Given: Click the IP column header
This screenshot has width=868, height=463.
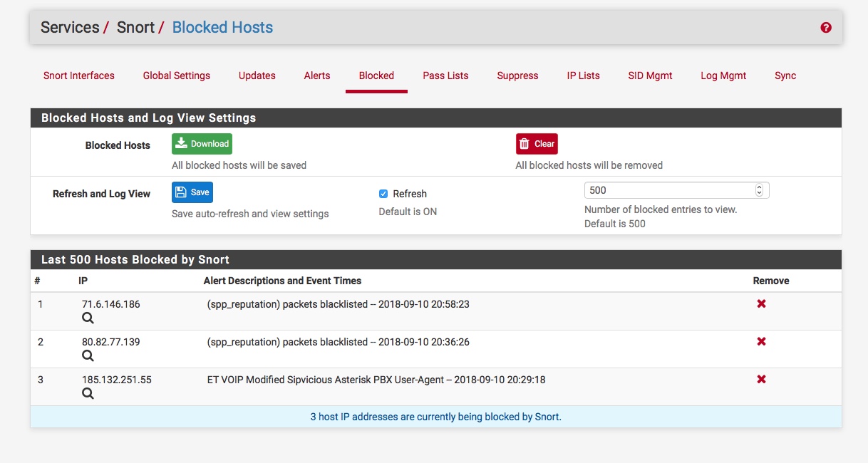Looking at the screenshot, I should tap(83, 281).
